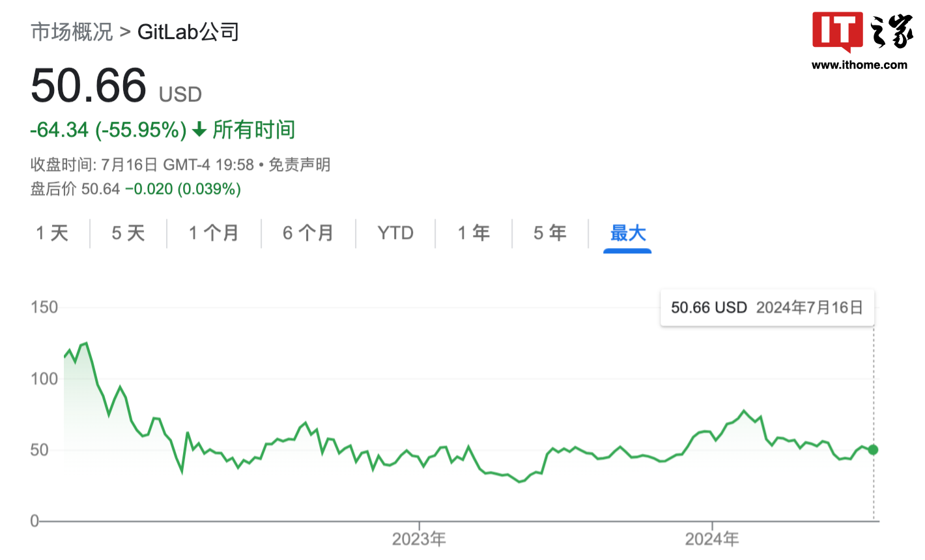Click the 2023年 axis label on chart
This screenshot has height=560, width=925.
[x=420, y=539]
